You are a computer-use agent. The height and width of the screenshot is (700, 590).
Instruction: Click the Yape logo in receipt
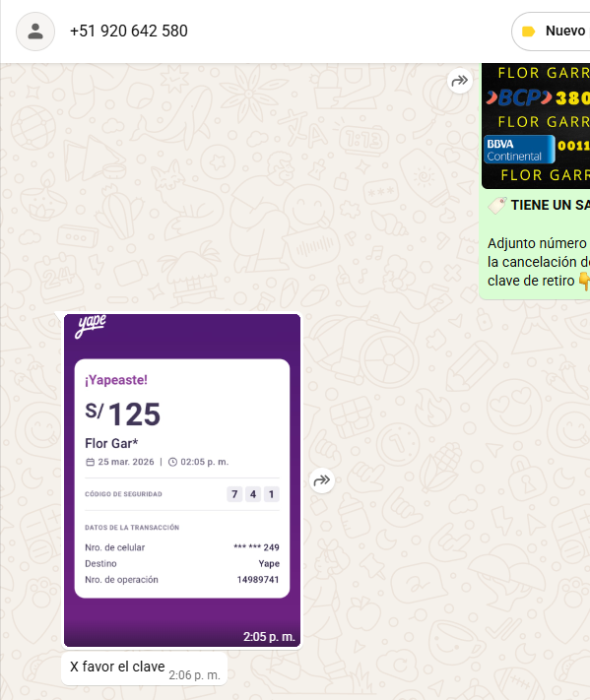(92, 326)
